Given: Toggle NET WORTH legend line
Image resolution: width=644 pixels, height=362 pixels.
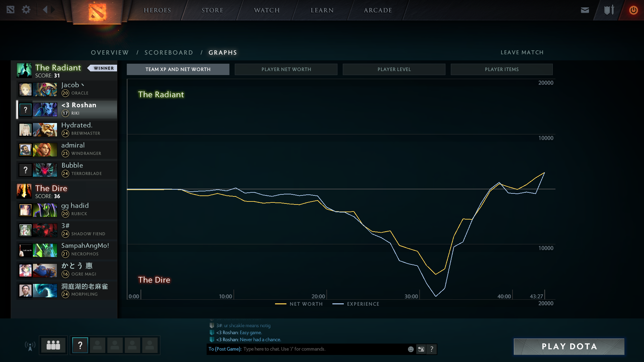Looking at the screenshot, I should [x=299, y=304].
